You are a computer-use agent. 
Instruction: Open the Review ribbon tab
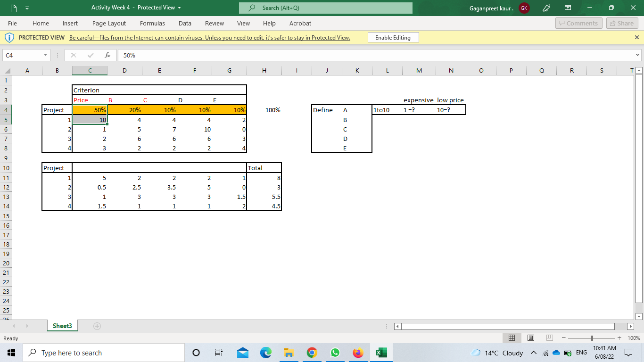215,23
